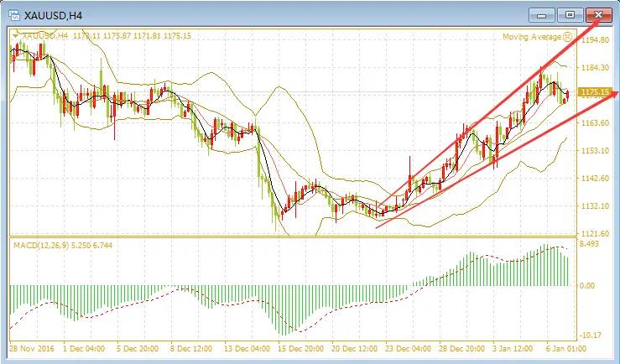This screenshot has height=364, width=620.
Task: Click the 8.493 MACD scale value
Action: (589, 244)
